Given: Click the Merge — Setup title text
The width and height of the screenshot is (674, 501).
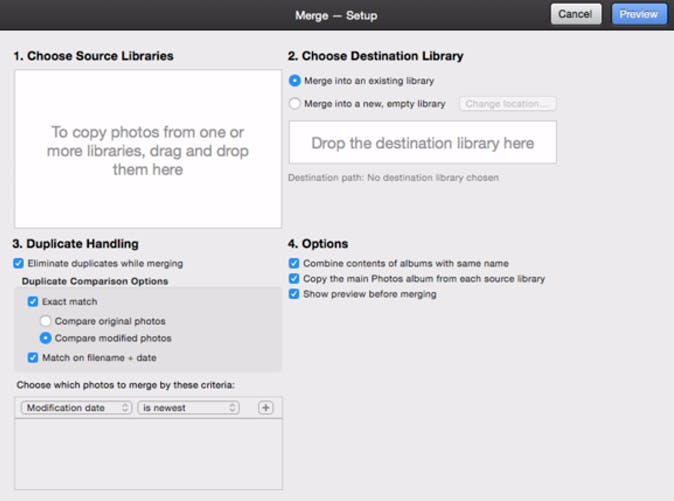Looking at the screenshot, I should (336, 15).
